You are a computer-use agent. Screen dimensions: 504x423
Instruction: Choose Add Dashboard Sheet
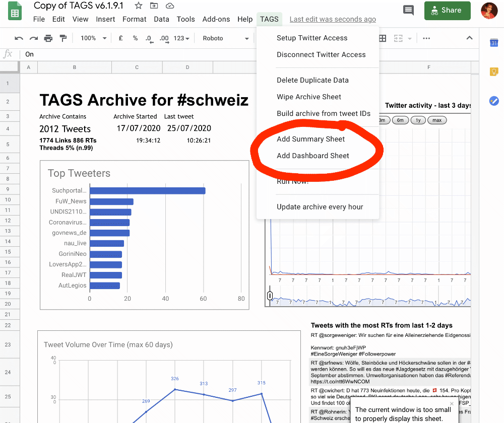click(318, 156)
